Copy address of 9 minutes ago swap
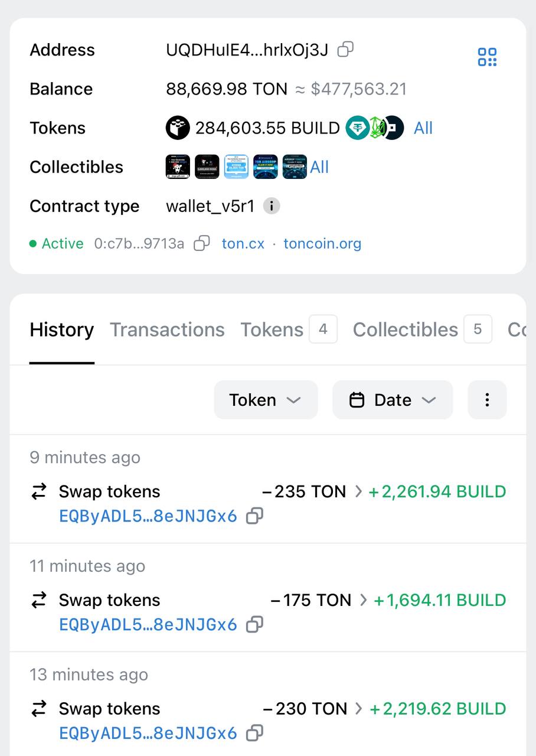 [x=254, y=516]
